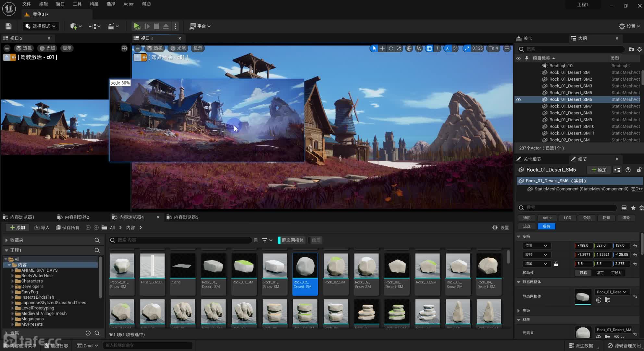Activate the select-objects cursor tool in viewport 1
The image size is (644, 351).
click(374, 48)
